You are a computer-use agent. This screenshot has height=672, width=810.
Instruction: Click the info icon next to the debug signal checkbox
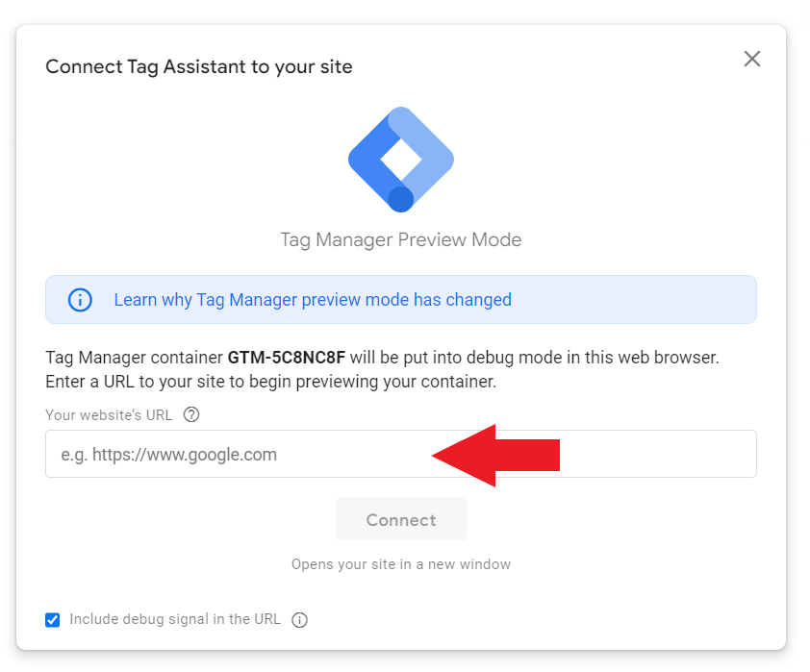[x=299, y=620]
